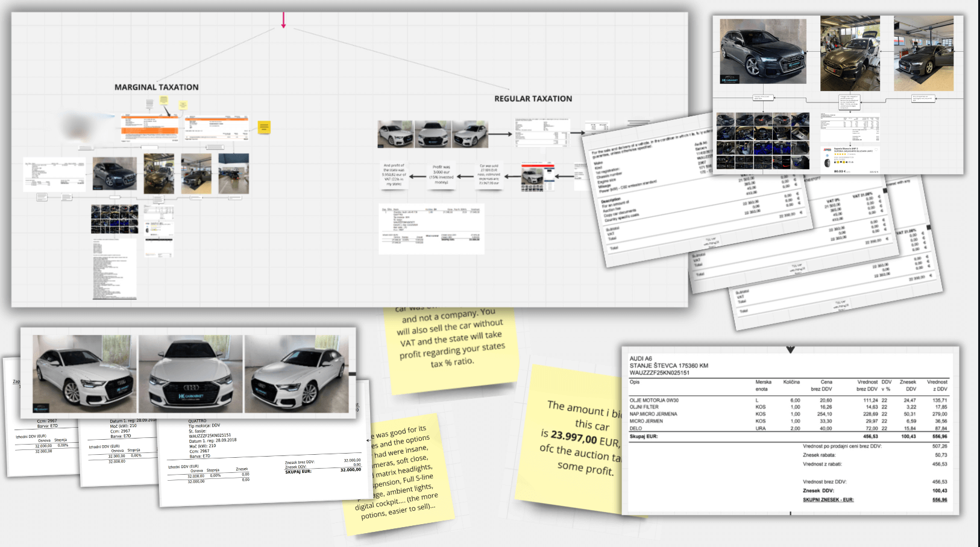Screen dimensions: 980x547
Task: Select the small service invoice above the tire listing
Action: (849, 127)
